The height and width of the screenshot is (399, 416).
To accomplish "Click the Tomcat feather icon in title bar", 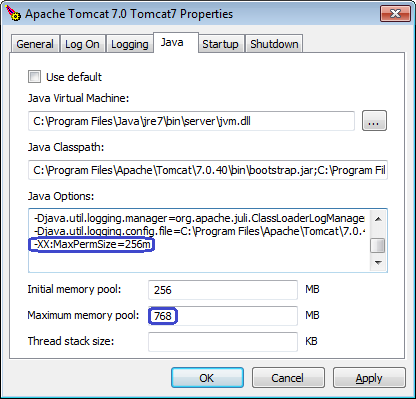I will [13, 13].
